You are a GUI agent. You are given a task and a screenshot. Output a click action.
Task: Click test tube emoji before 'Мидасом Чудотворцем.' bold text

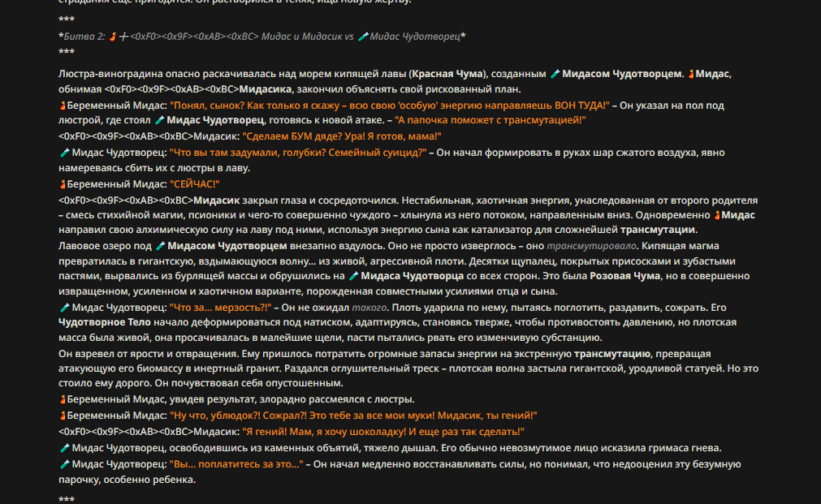coord(555,75)
